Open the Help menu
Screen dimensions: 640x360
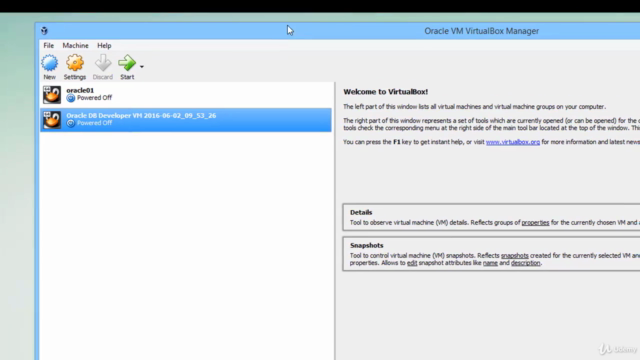coord(104,45)
